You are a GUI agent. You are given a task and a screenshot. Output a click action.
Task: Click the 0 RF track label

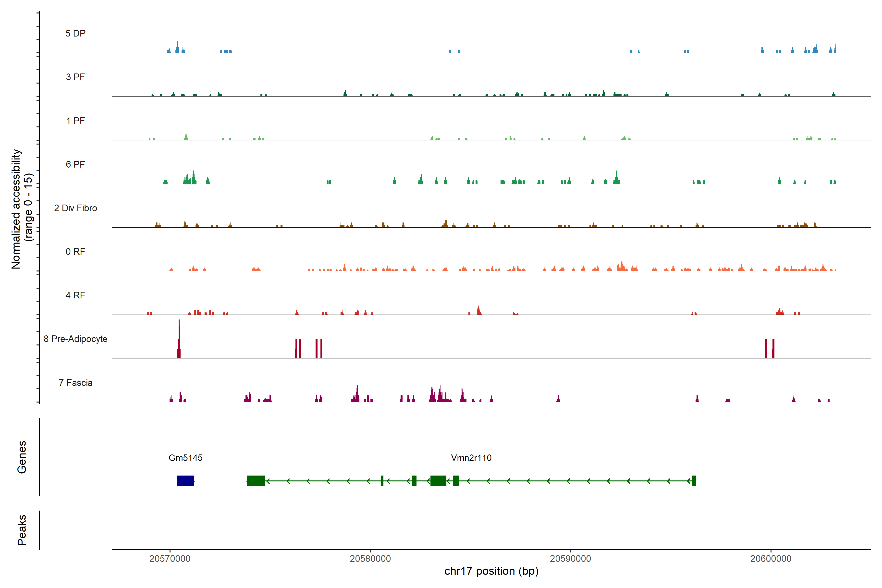tap(75, 252)
